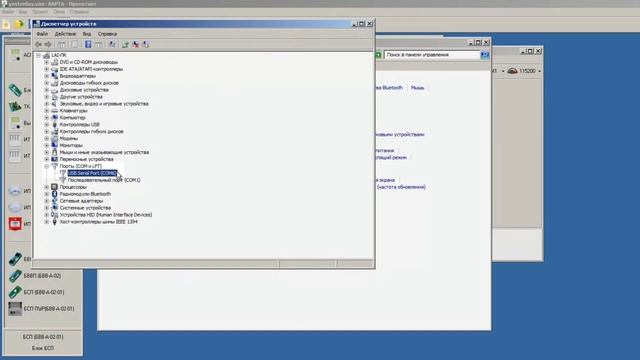
Task: Select БСП ПИР(БВВ-А-02-01) sidebar item
Action: [x=49, y=309]
